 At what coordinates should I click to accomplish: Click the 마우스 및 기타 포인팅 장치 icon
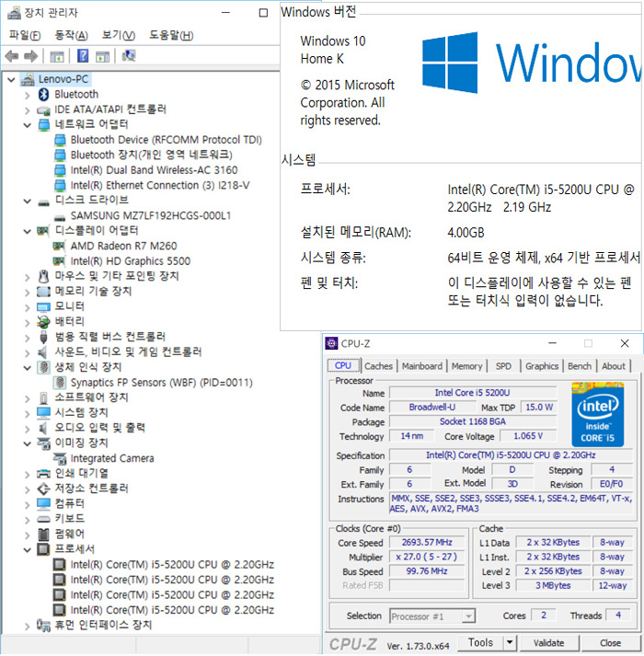pos(43,276)
